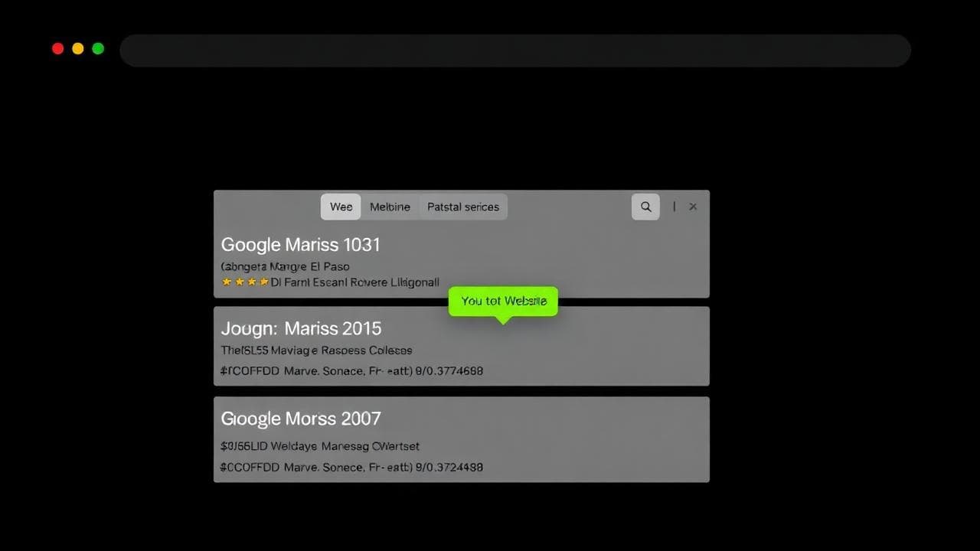Image resolution: width=980 pixels, height=551 pixels.
Task: Close the results panel with the X
Action: pos(693,207)
